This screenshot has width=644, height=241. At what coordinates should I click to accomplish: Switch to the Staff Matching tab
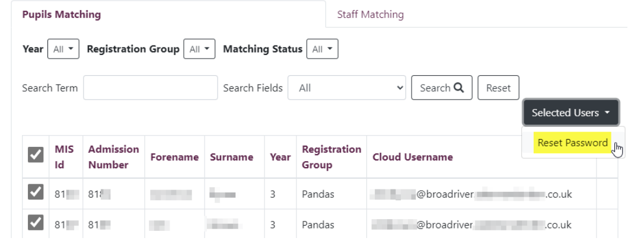click(x=370, y=15)
